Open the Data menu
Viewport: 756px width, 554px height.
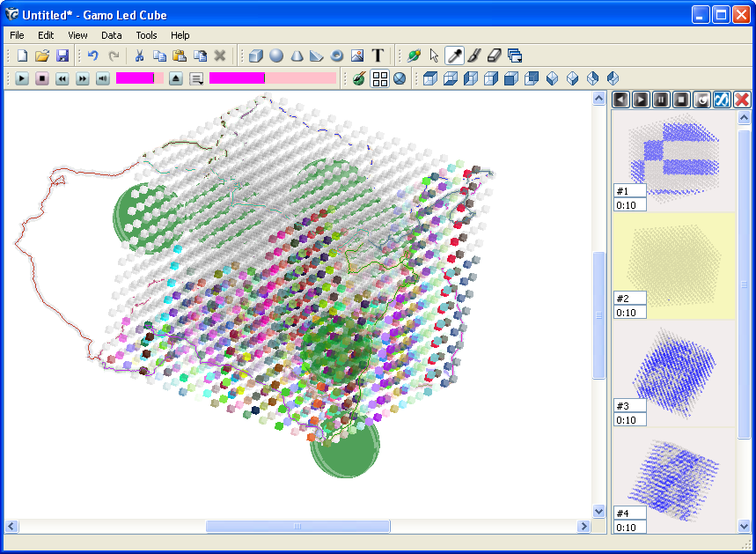coord(112,35)
